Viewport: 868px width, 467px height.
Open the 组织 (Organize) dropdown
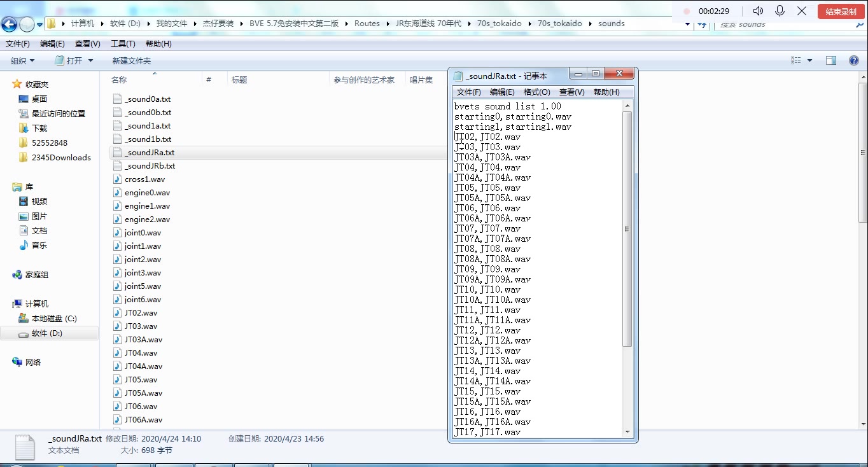22,60
